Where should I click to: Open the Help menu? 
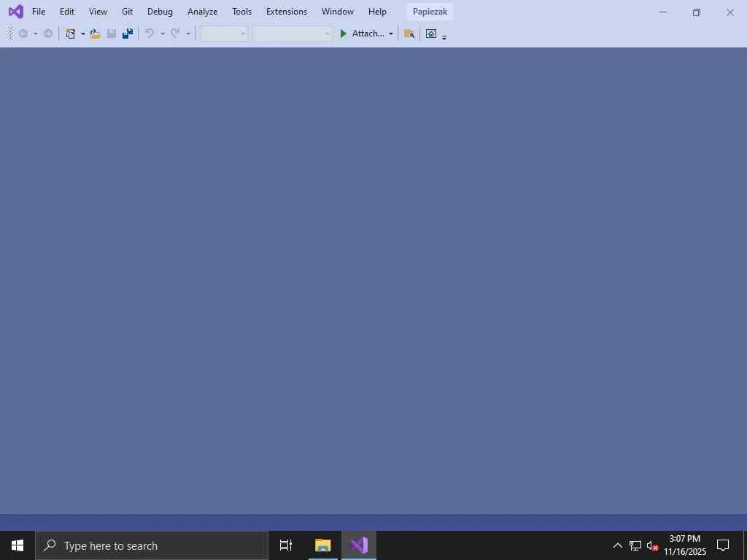377,12
